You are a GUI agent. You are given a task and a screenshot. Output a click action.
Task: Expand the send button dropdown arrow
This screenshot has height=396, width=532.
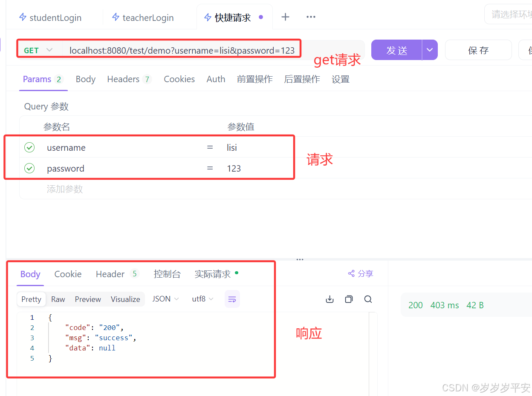[430, 50]
